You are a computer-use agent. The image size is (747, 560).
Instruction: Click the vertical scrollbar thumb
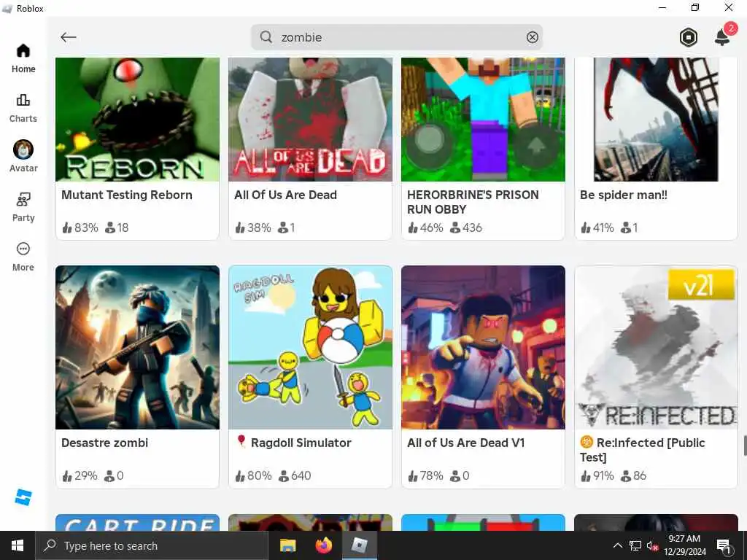(x=745, y=446)
